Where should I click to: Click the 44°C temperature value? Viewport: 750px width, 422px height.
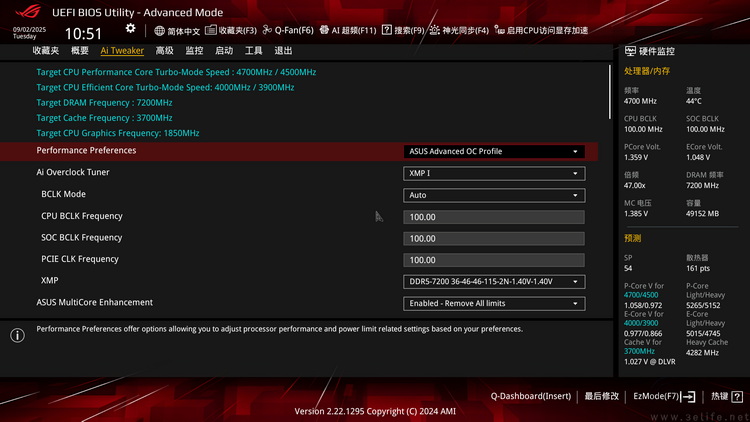pyautogui.click(x=694, y=101)
